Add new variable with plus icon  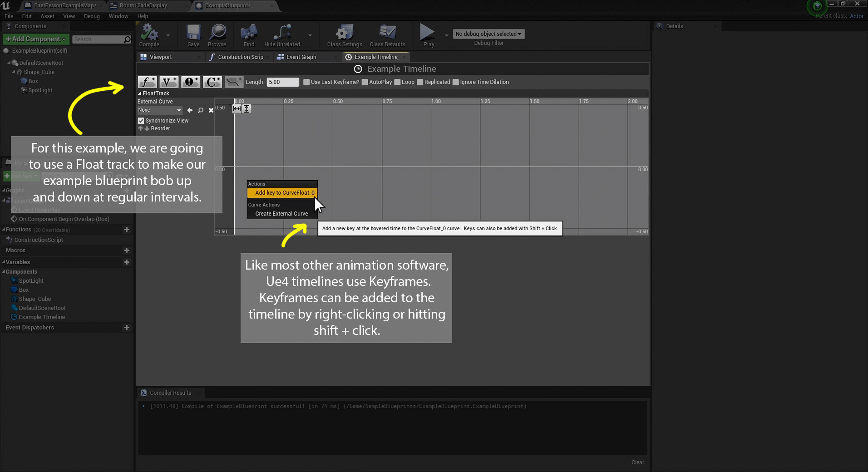point(127,262)
